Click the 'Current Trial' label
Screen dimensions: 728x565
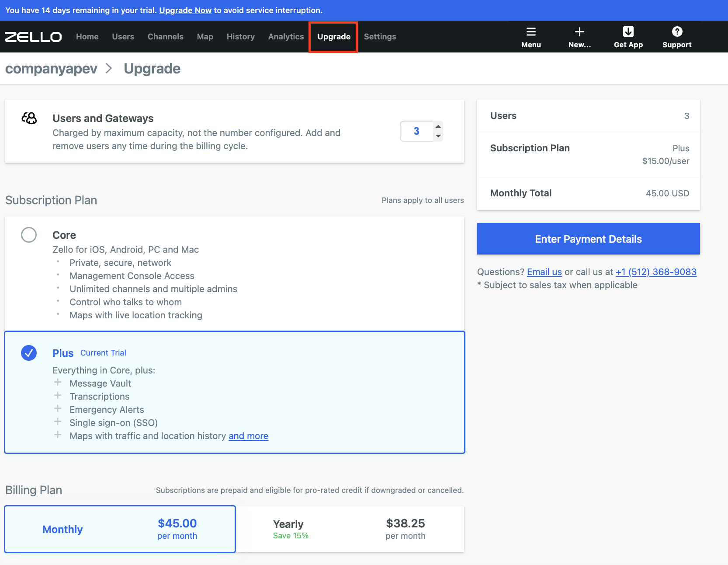pos(103,353)
